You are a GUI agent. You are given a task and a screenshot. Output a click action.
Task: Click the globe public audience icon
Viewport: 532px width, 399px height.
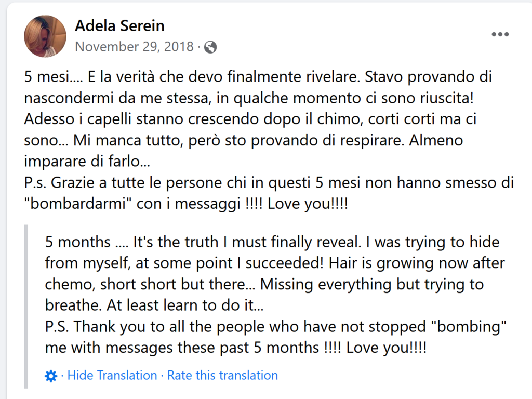pyautogui.click(x=210, y=47)
